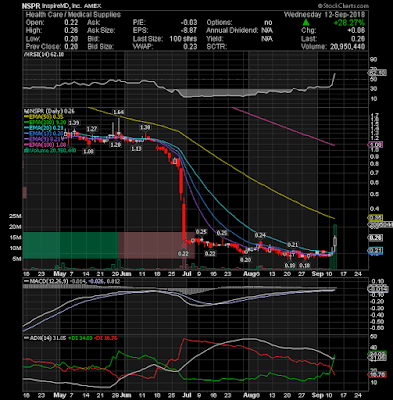Click the AMEX exchange label
393x400 pixels.
(93, 6)
